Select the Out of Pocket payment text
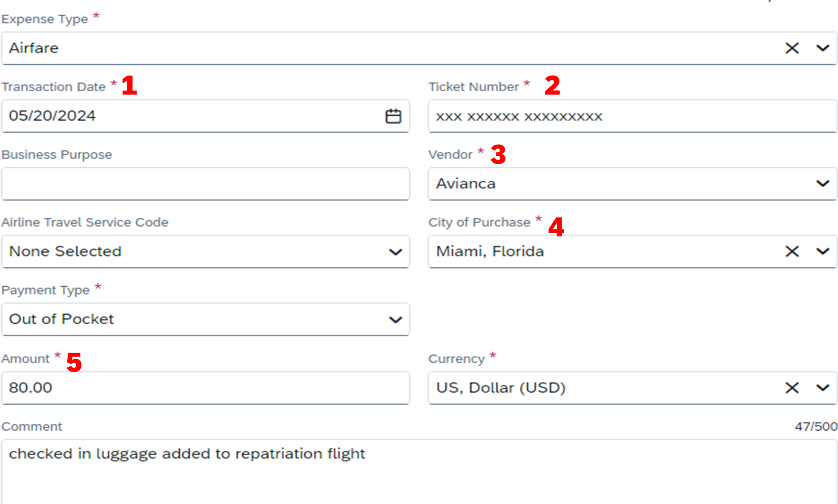 61,319
